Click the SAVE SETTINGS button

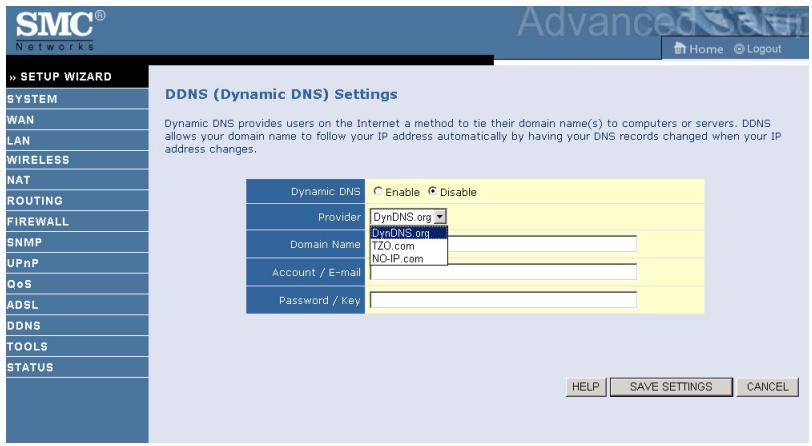671,387
